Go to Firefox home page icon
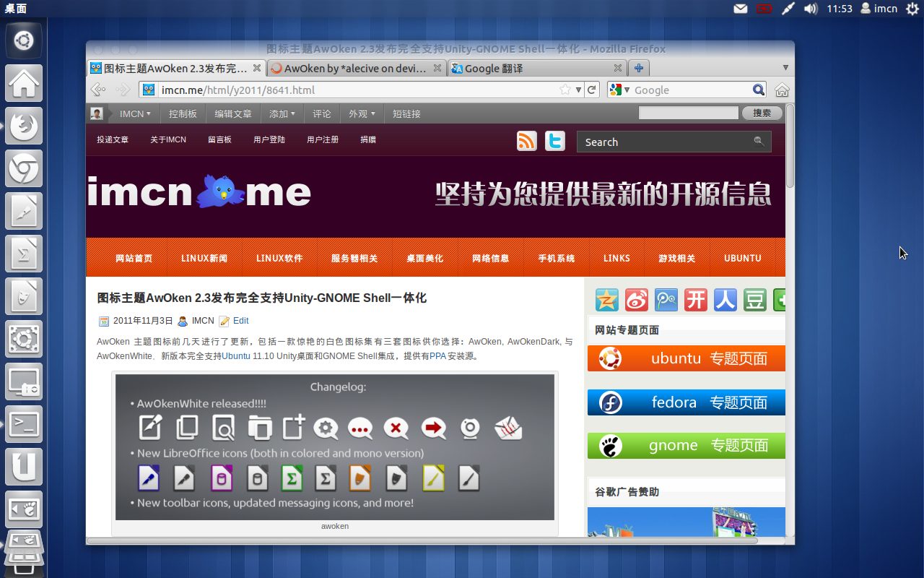This screenshot has width=924, height=578. [782, 90]
